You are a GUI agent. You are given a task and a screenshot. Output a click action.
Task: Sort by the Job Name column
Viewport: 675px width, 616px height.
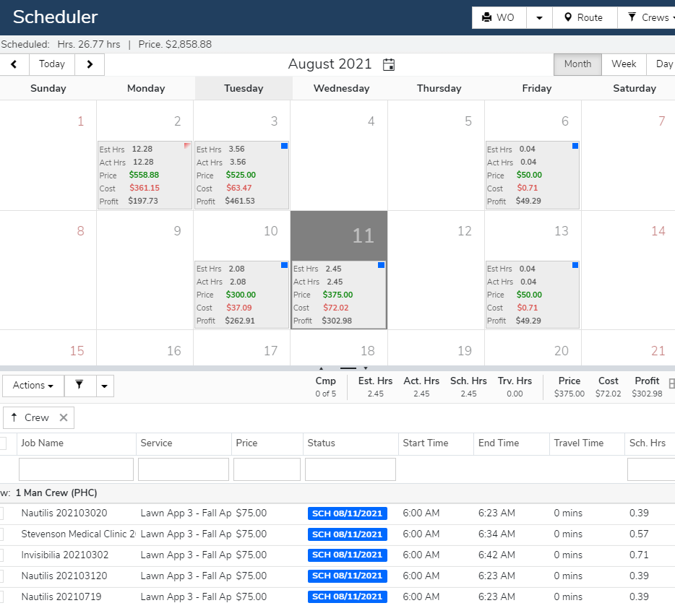pyautogui.click(x=42, y=443)
